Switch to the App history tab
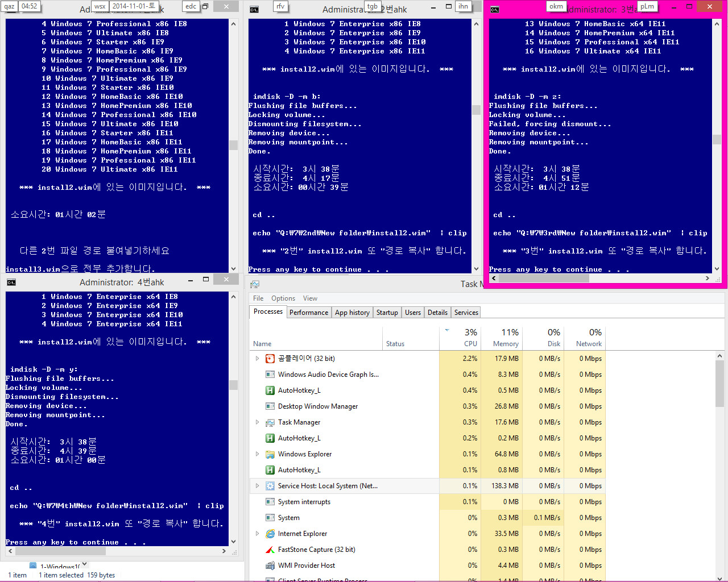 (352, 313)
